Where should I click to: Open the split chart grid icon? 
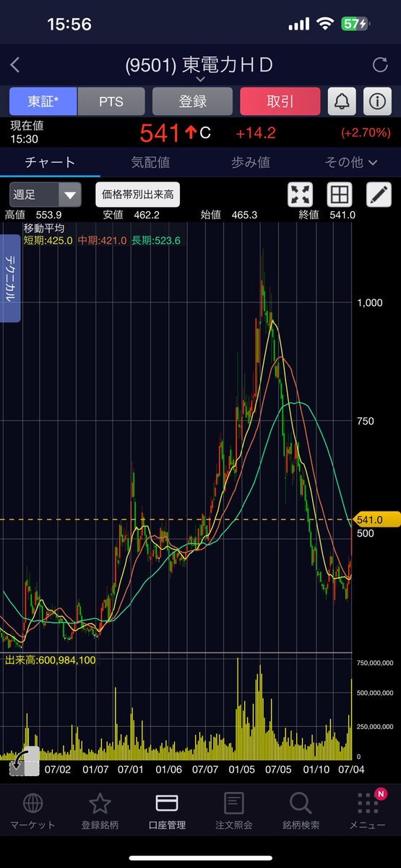[x=339, y=194]
